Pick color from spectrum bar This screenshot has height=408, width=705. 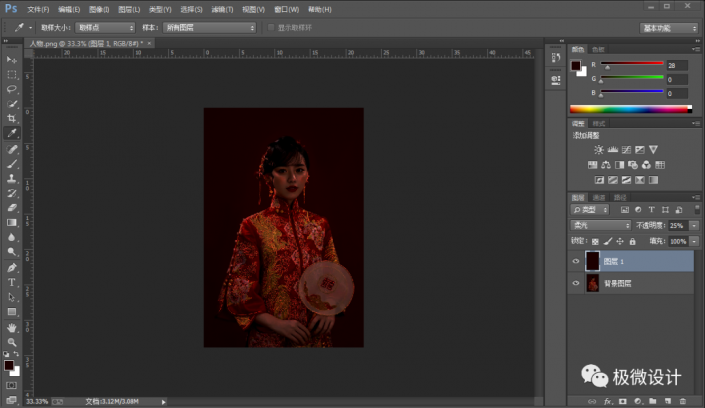pos(631,109)
